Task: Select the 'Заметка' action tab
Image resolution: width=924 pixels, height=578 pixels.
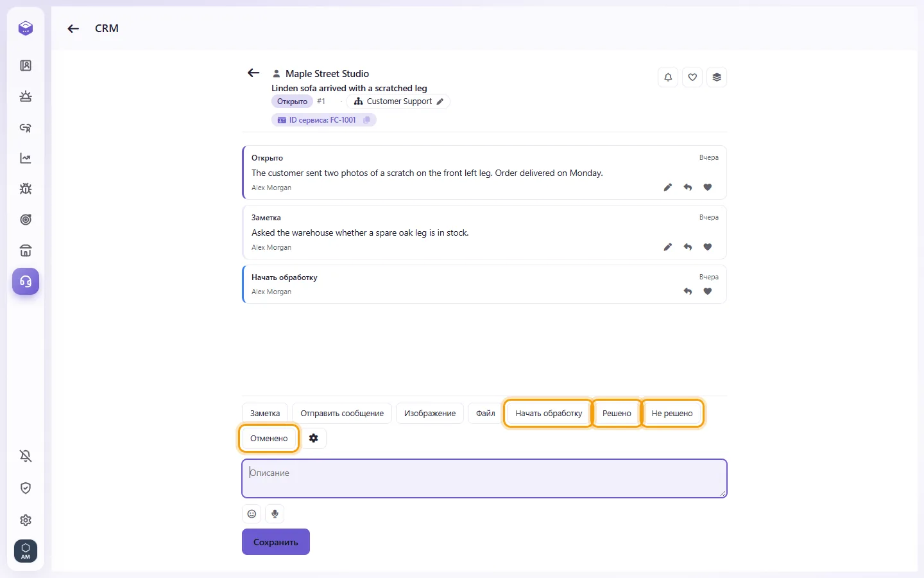Action: tap(265, 413)
